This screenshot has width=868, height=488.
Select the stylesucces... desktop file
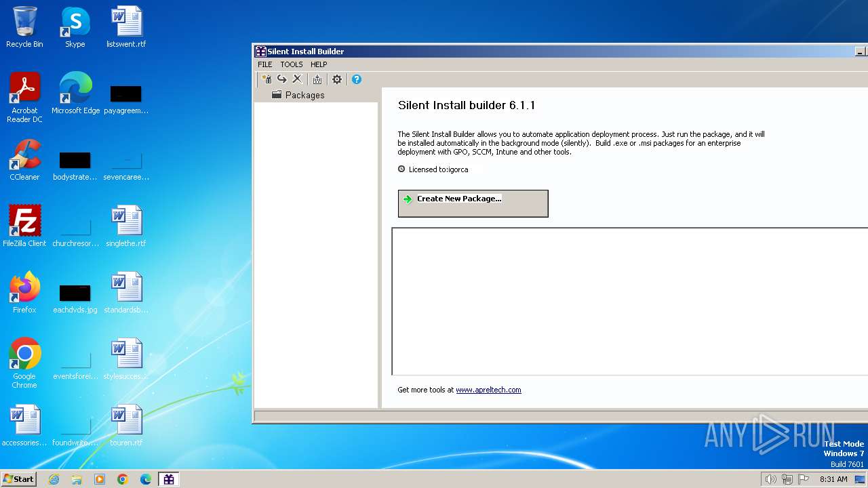coord(126,359)
